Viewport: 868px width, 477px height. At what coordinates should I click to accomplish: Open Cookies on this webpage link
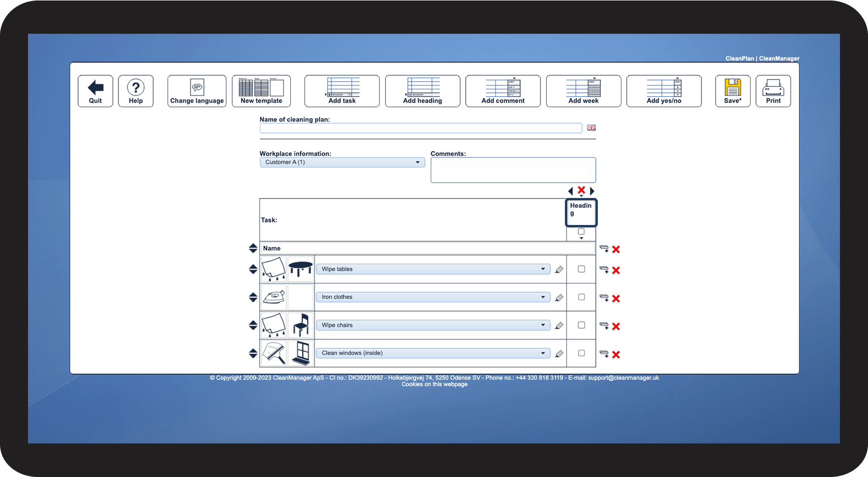coord(434,385)
